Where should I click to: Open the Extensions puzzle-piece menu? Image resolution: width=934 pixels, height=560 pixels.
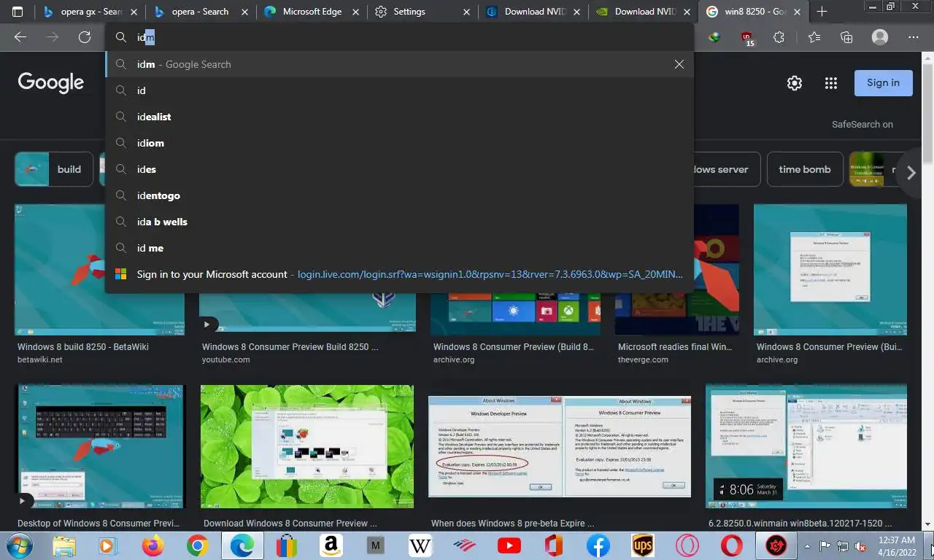click(x=779, y=37)
